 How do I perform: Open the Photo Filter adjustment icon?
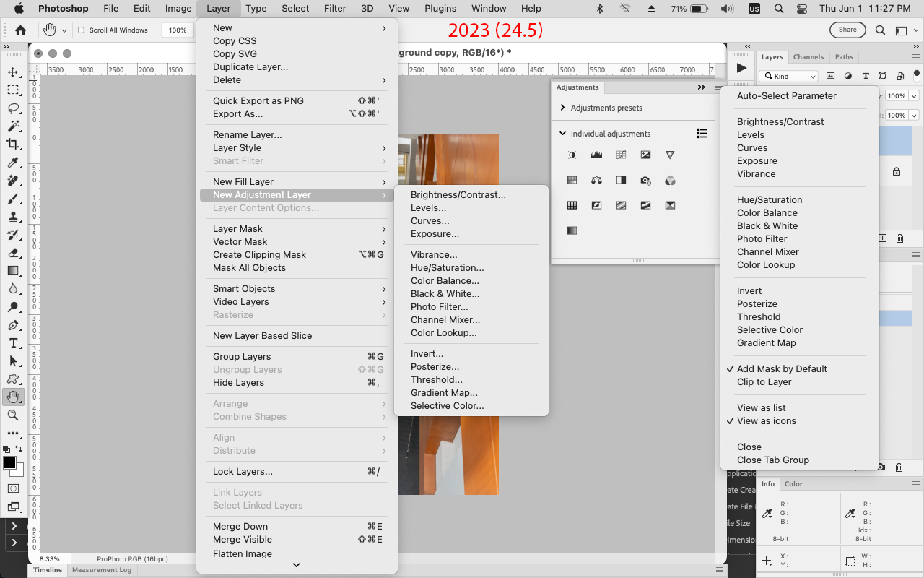pyautogui.click(x=645, y=180)
